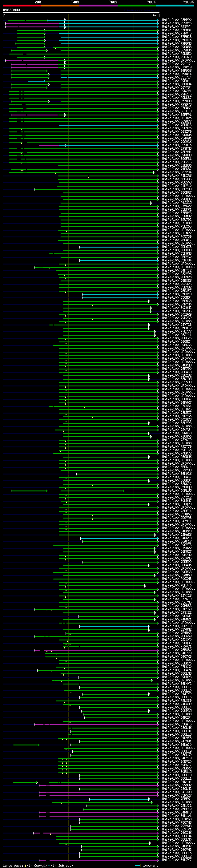Select the UniRef100_Q4GXM6 label
Image resolution: width=197 pixels, height=868 pixels.
point(176,833)
